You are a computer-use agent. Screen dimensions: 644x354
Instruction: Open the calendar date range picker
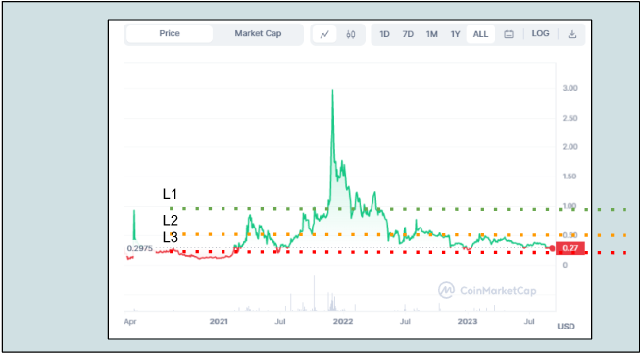pyautogui.click(x=509, y=34)
